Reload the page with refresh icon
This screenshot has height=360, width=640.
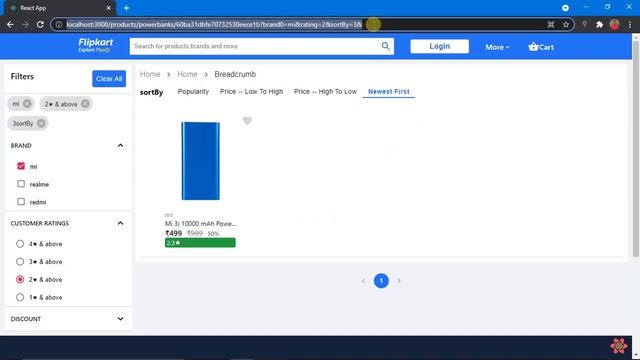pos(40,24)
